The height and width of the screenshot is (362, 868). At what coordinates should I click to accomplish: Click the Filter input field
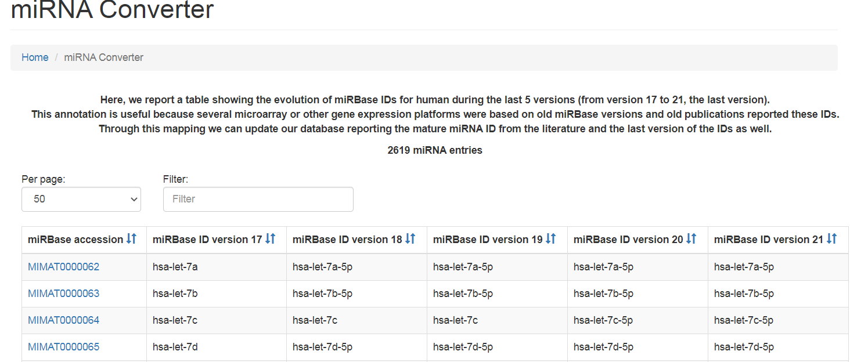pos(258,199)
